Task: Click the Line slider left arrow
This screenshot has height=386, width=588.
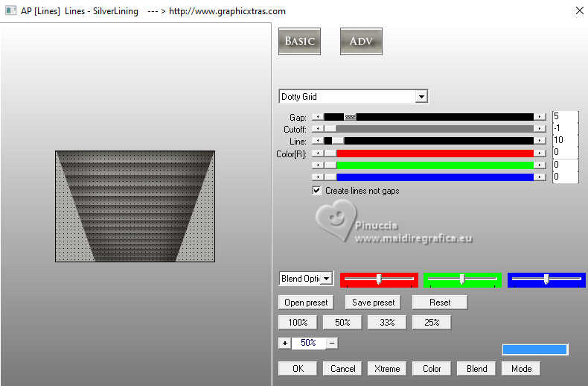Action: click(318, 141)
